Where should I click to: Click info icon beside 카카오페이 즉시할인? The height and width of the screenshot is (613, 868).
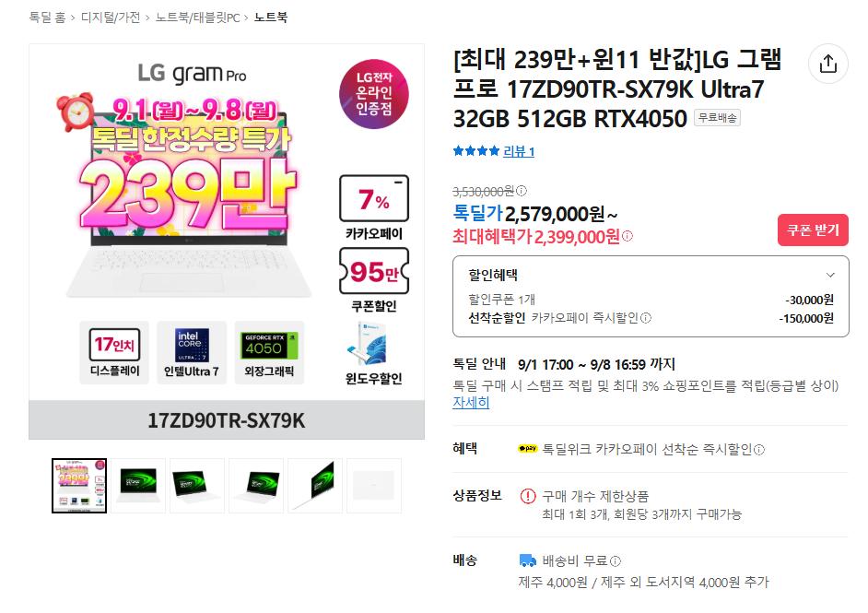point(645,318)
